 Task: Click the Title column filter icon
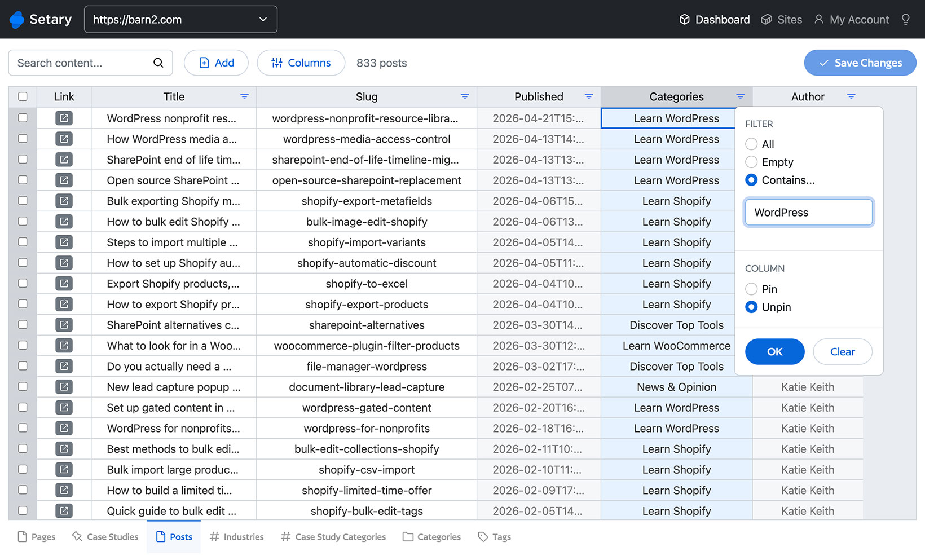(244, 97)
